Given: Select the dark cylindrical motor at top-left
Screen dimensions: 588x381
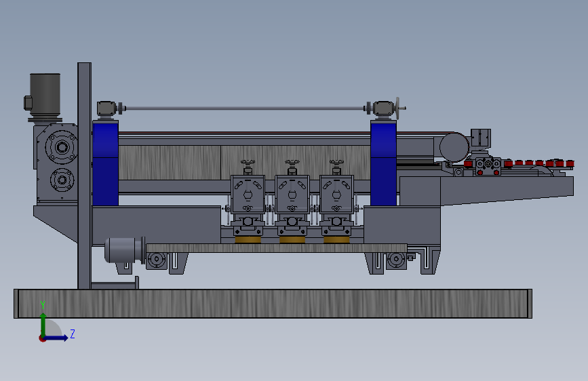Looking at the screenshot, I should (x=45, y=95).
